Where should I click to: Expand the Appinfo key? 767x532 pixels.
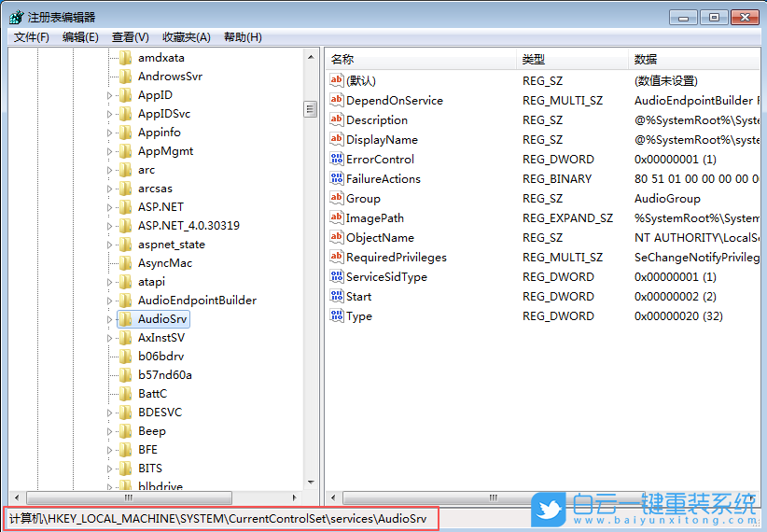[x=109, y=133]
